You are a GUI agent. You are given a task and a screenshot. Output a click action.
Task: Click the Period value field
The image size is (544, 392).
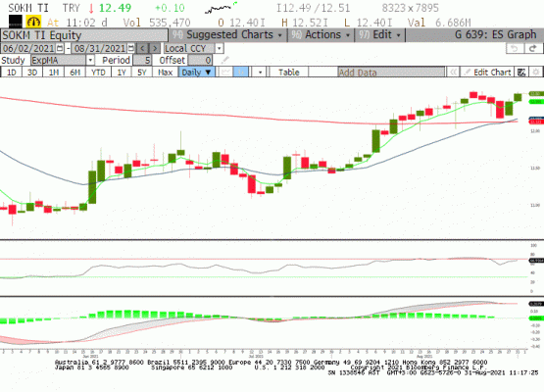click(x=142, y=60)
